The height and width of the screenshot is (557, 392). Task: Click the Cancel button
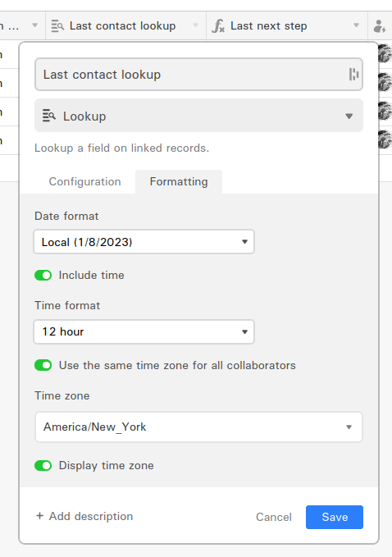[x=274, y=517]
